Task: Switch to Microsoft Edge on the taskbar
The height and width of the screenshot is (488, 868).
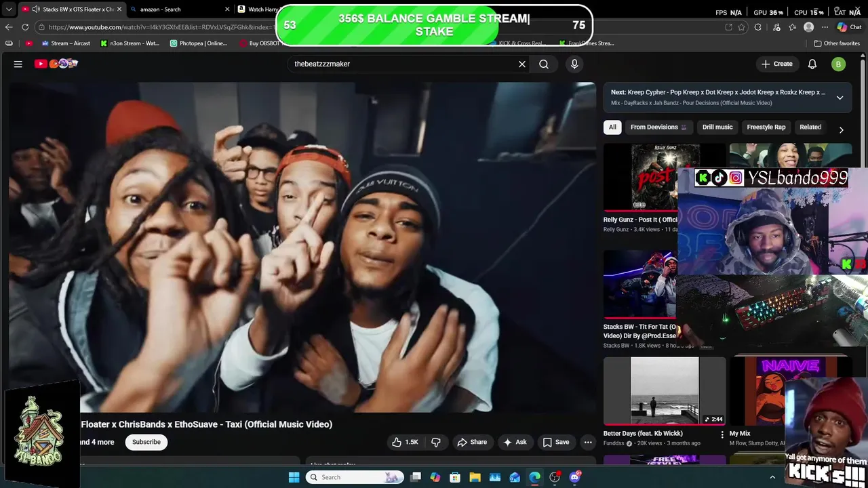Action: (535, 477)
